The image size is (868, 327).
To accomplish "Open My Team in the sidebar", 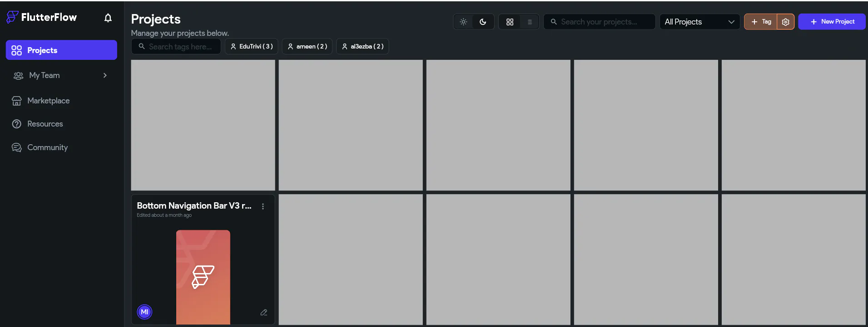I will 61,75.
